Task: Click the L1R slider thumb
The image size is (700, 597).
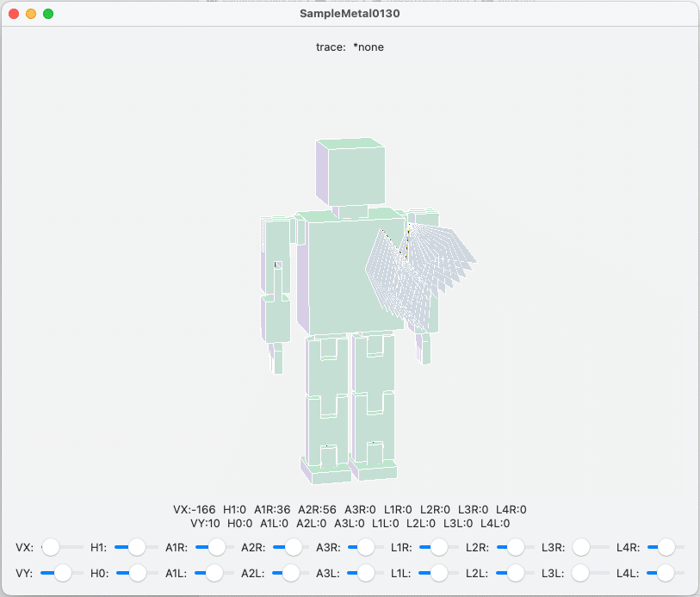Action: tap(440, 547)
